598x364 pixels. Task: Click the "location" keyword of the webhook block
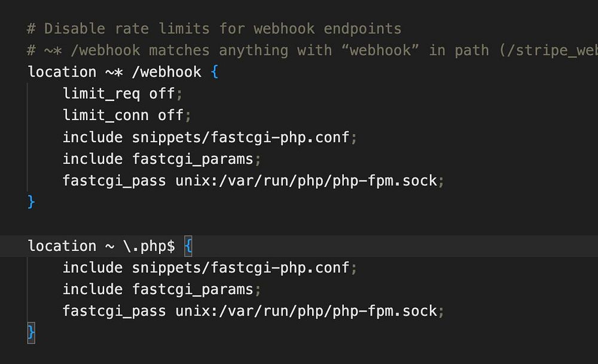[x=62, y=72]
